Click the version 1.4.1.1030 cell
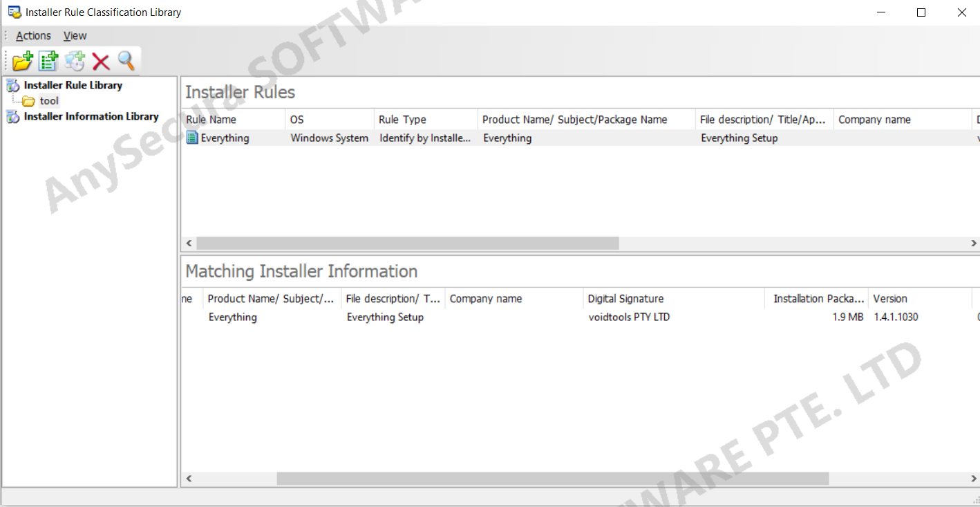980x507 pixels. [x=896, y=317]
